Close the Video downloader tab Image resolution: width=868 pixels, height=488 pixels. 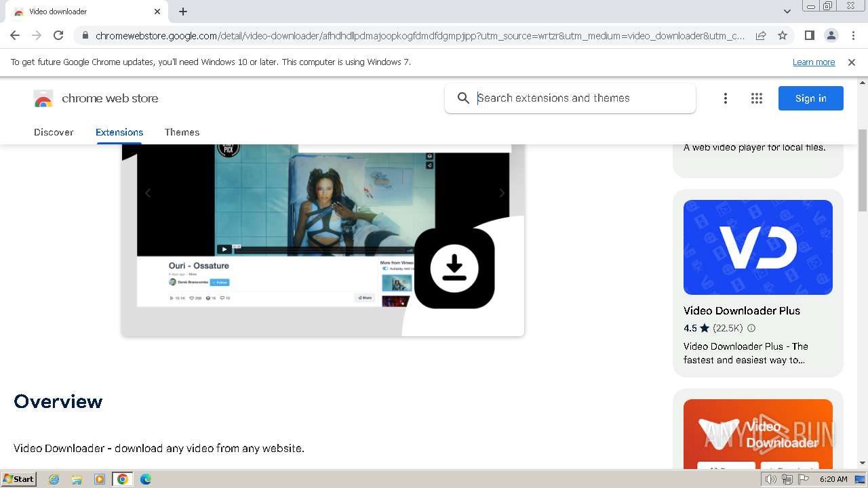pos(157,12)
